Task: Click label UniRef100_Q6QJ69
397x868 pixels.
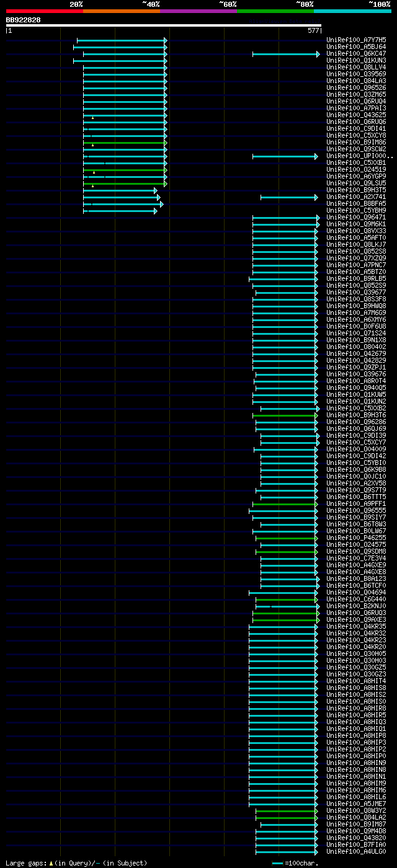Action: (x=356, y=429)
